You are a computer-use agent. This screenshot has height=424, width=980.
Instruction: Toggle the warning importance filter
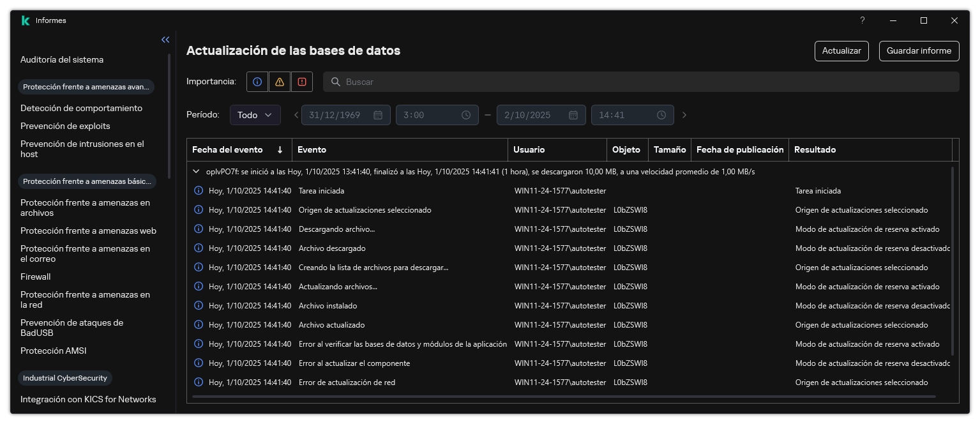point(280,82)
